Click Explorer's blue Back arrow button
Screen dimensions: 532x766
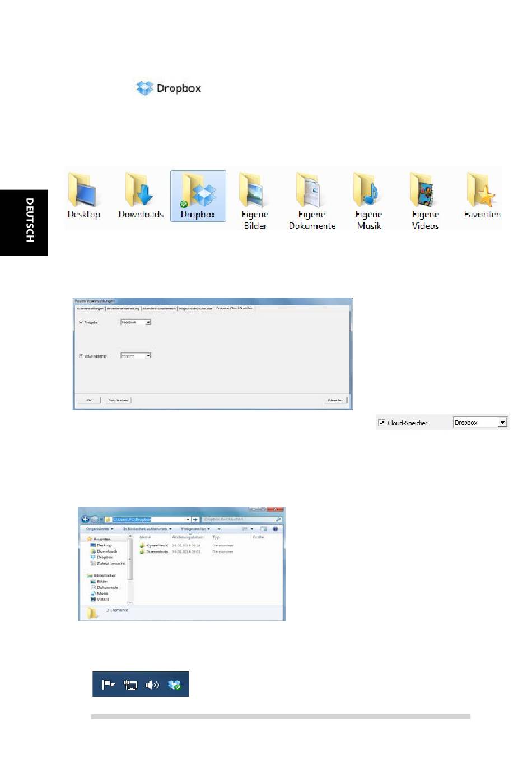(x=85, y=519)
